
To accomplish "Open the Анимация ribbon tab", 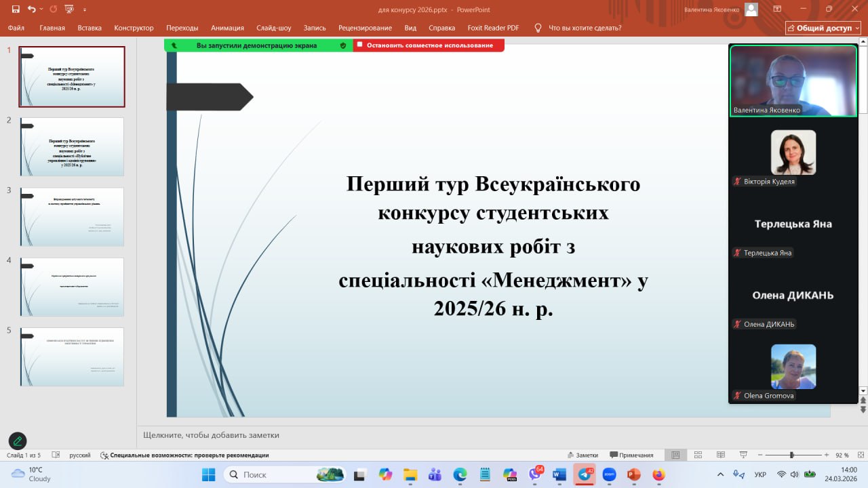I will (x=227, y=28).
